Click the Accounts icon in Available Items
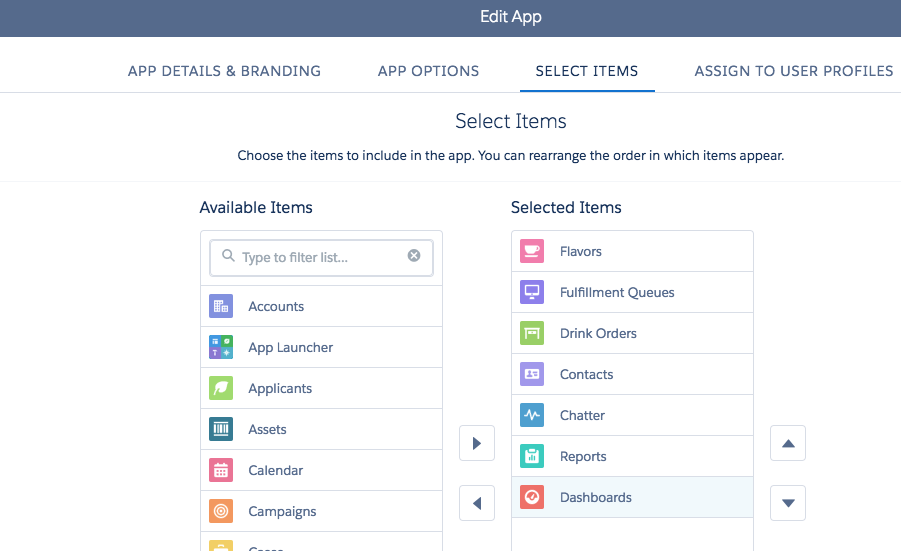The width and height of the screenshot is (901, 551). pos(221,306)
